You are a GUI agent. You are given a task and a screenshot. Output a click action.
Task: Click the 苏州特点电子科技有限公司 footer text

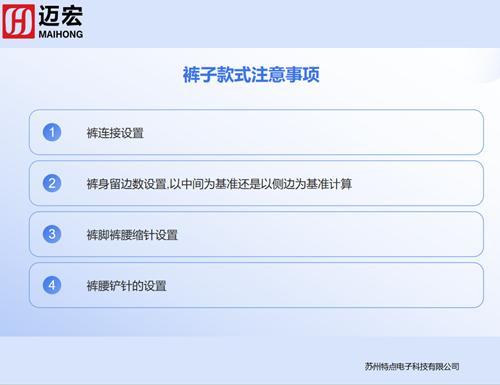412,367
